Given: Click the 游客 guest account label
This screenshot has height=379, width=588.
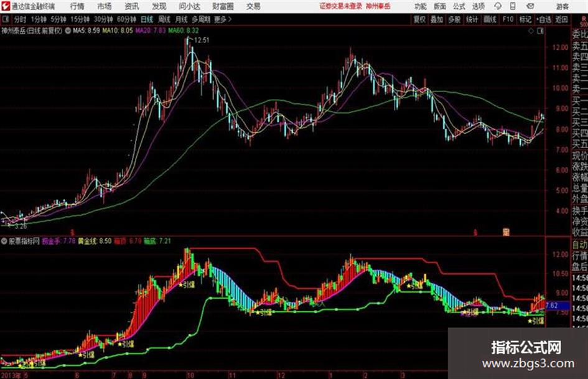Looking at the screenshot, I should (562, 6).
